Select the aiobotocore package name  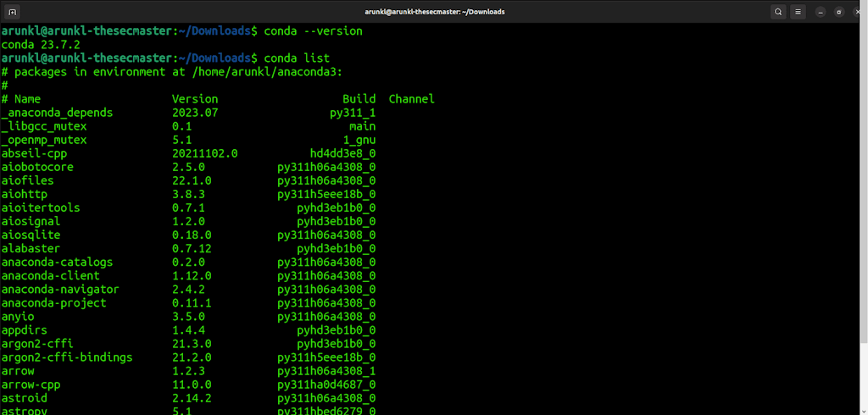coord(37,167)
